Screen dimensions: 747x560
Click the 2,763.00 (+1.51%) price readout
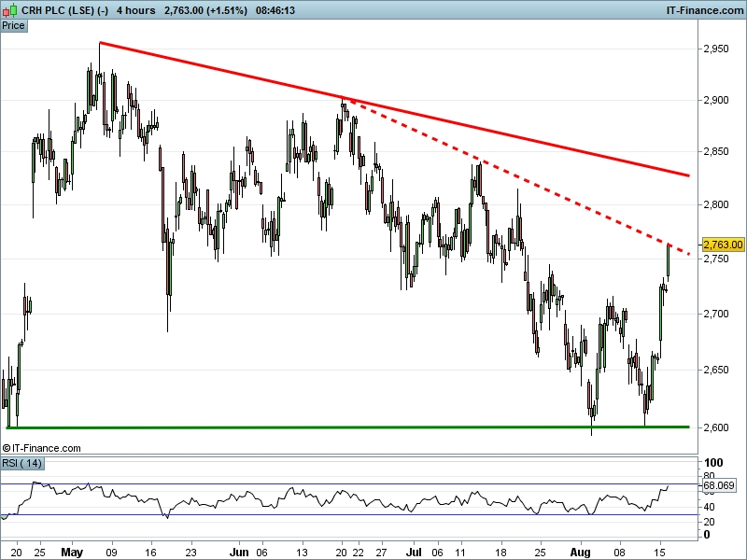205,10
